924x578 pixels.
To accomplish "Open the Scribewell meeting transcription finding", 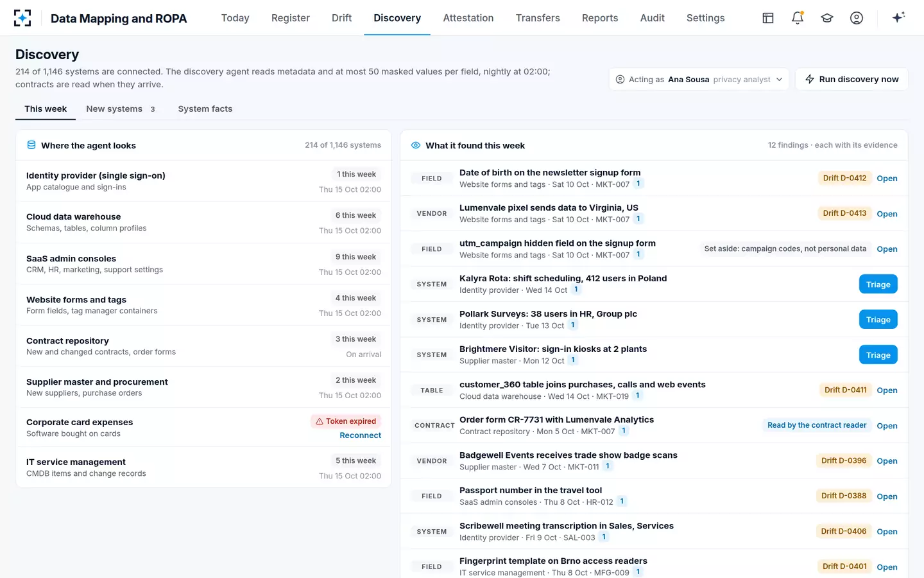I will tap(887, 532).
